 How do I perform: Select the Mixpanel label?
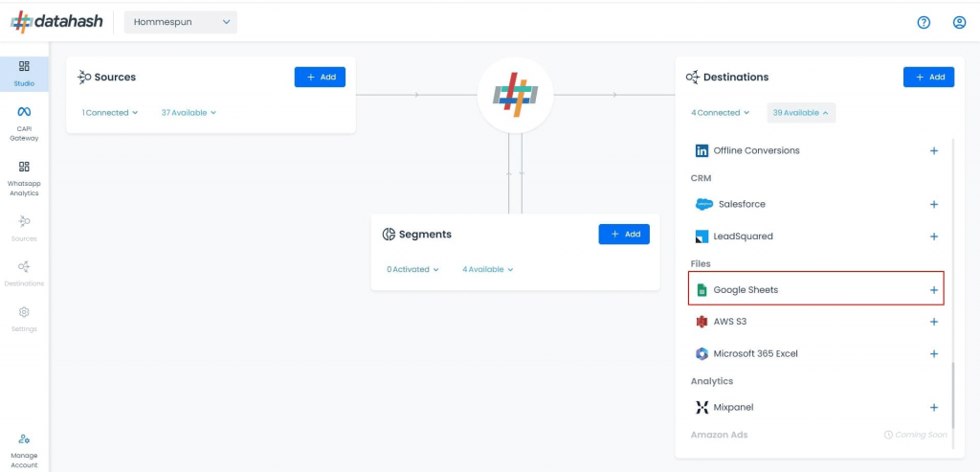coord(733,408)
